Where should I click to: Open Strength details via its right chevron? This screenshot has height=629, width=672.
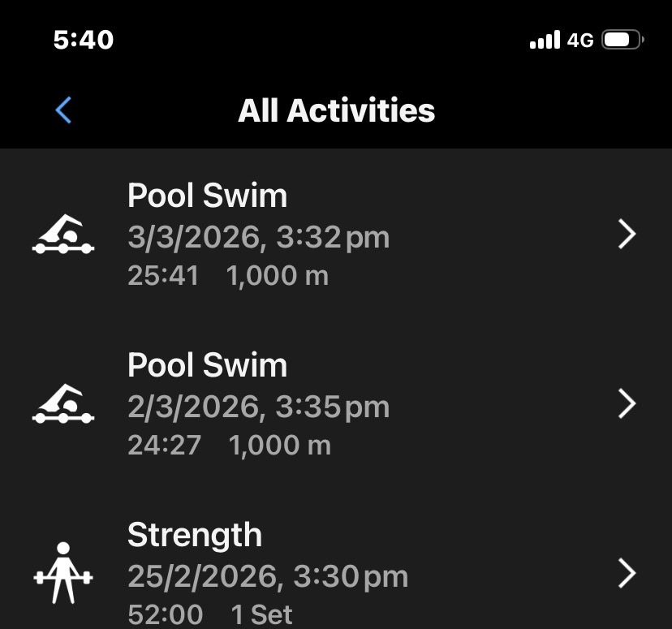(x=627, y=573)
